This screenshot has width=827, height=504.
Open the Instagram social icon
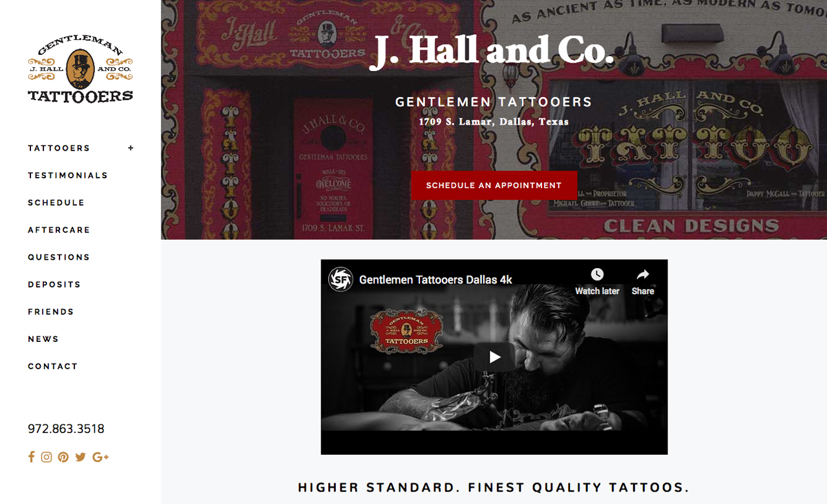pos(47,457)
